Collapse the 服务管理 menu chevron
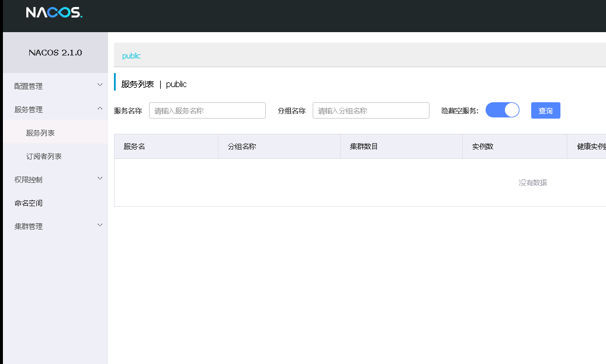The height and width of the screenshot is (364, 606). pyautogui.click(x=100, y=108)
